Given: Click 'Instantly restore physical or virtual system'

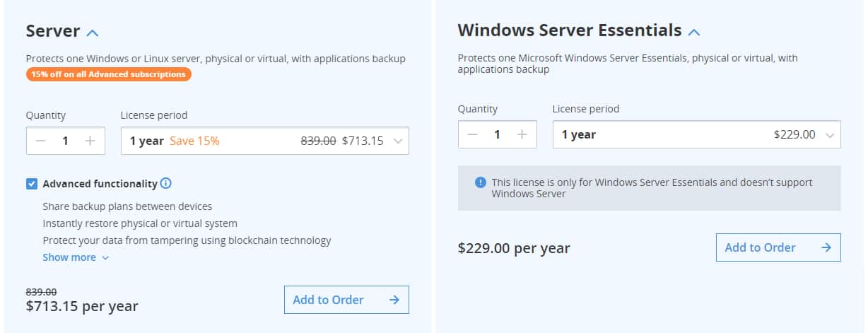Looking at the screenshot, I should [x=140, y=223].
